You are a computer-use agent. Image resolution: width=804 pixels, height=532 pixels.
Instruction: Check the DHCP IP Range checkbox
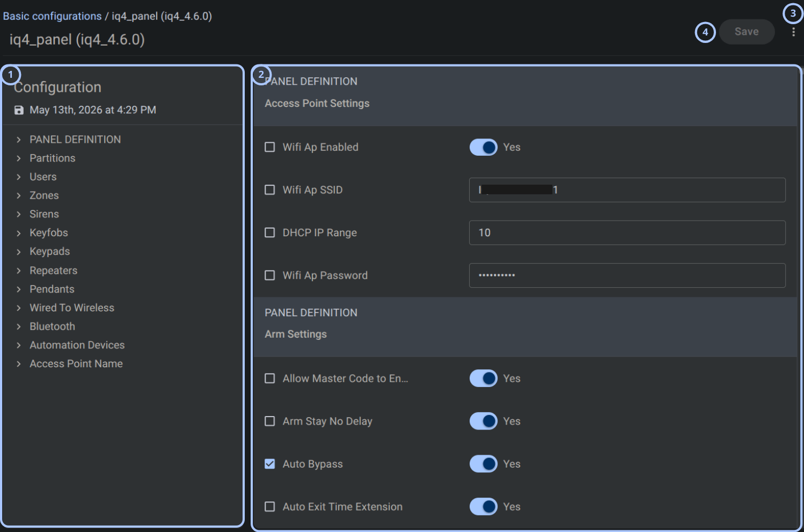pyautogui.click(x=270, y=232)
